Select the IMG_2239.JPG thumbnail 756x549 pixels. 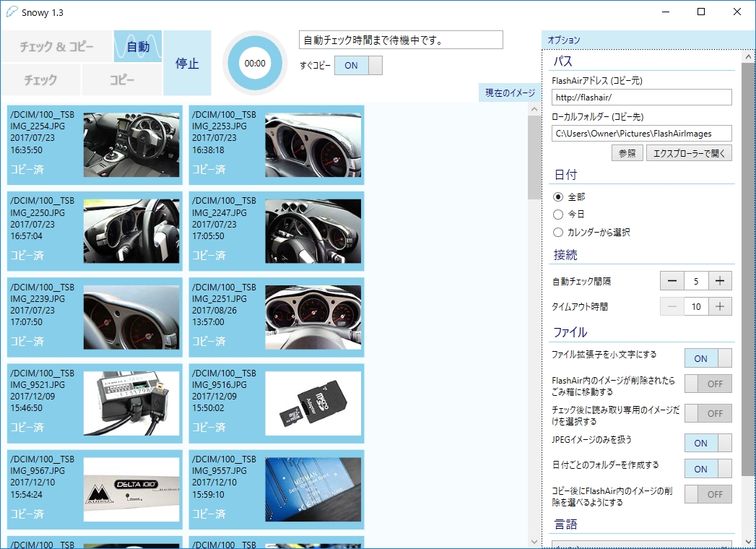(131, 317)
